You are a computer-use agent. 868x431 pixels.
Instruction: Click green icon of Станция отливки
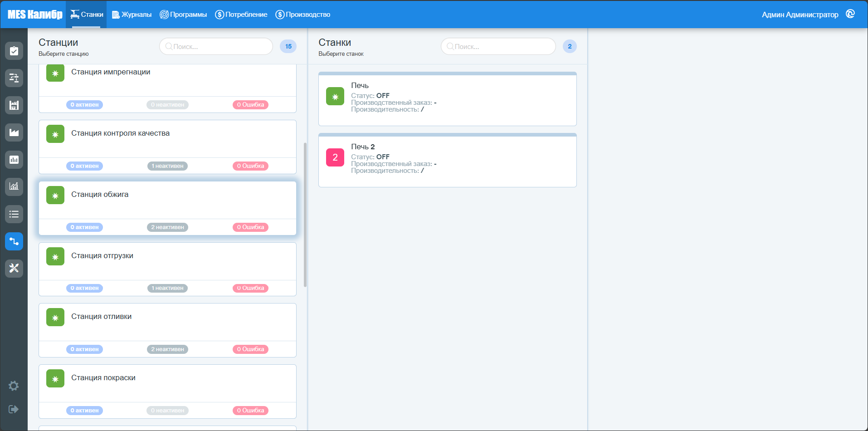pyautogui.click(x=55, y=317)
